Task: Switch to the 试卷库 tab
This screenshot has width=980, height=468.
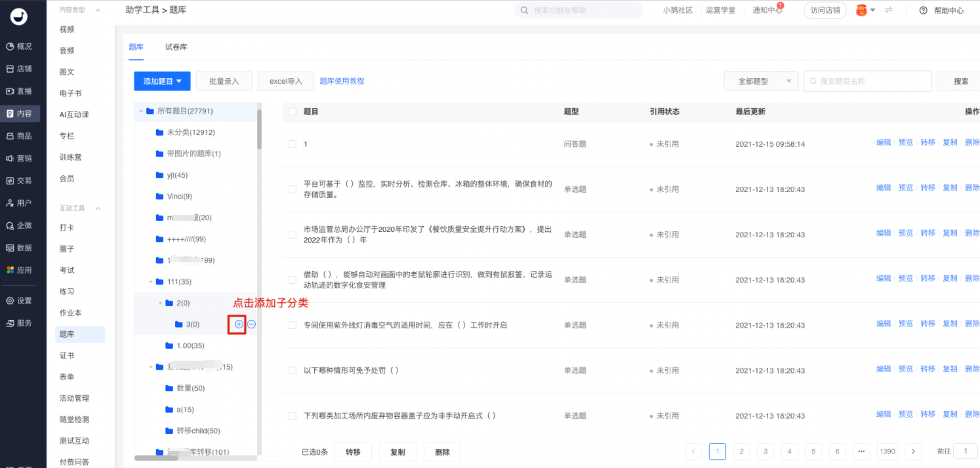Action: pos(176,47)
